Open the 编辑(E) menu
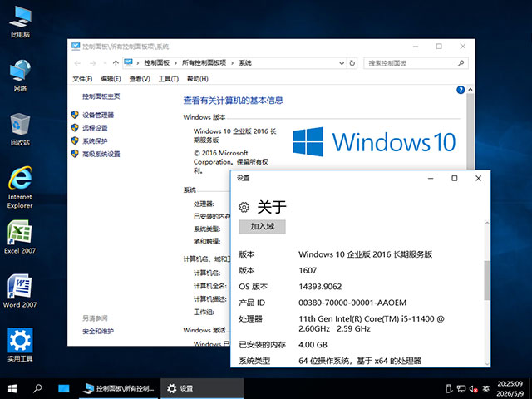Image resolution: width=532 pixels, height=399 pixels. [111, 79]
